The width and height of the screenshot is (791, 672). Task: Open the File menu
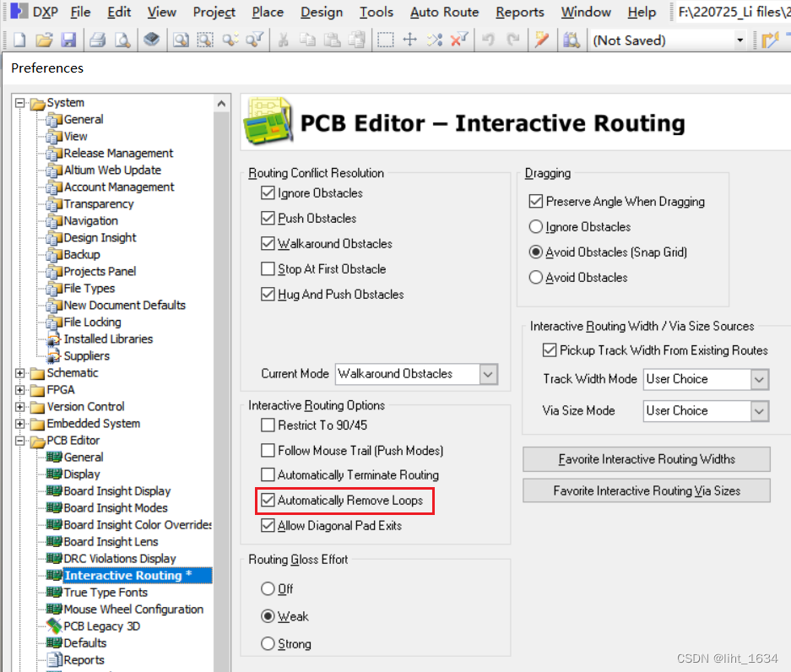coord(80,12)
